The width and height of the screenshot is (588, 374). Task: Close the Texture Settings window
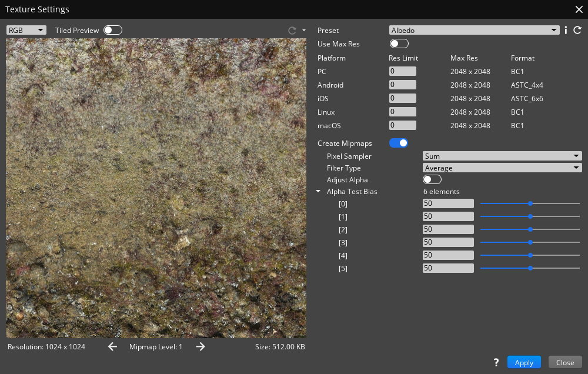click(x=579, y=9)
